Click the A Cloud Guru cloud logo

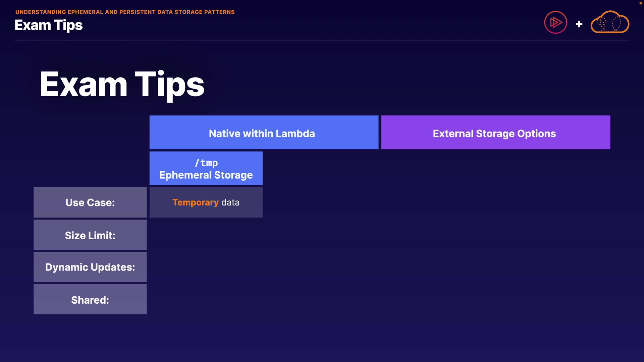pos(609,22)
